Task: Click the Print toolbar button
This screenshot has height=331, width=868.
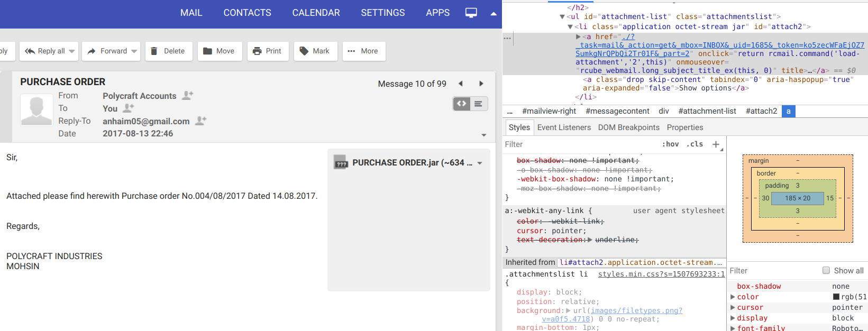Action: click(267, 51)
